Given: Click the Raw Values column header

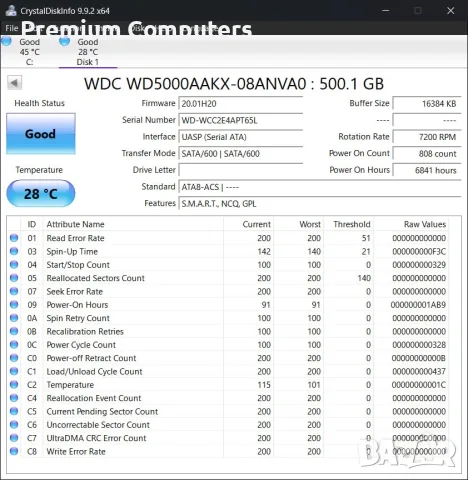Looking at the screenshot, I should [411, 224].
